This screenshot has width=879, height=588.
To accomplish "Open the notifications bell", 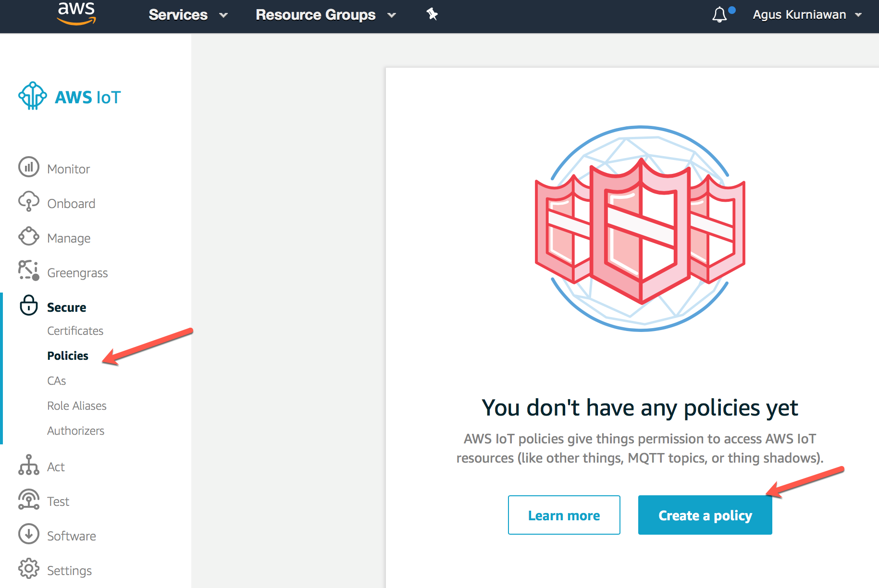I will coord(719,15).
